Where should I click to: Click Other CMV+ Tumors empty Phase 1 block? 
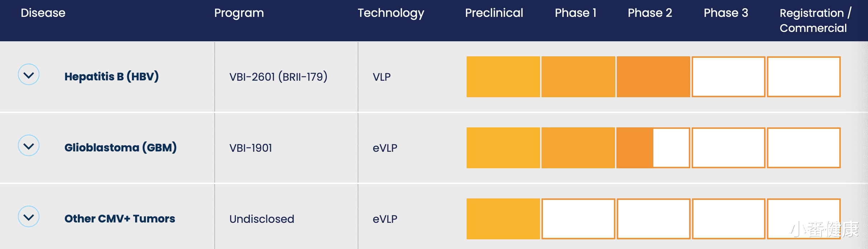(x=578, y=219)
